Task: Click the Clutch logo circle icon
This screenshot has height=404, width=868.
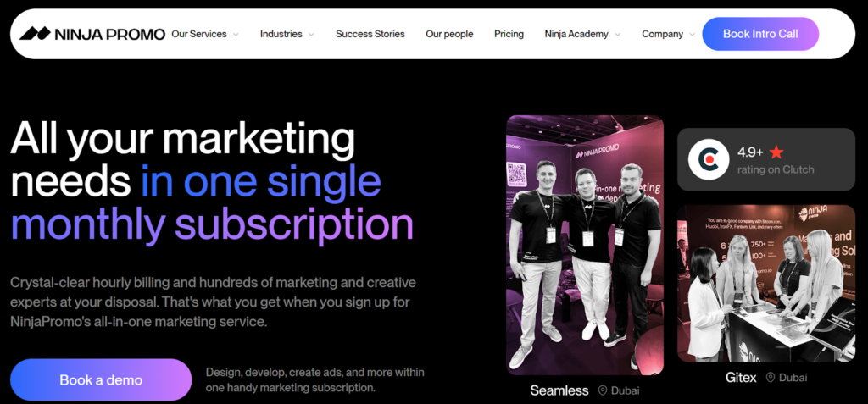Action: click(709, 159)
